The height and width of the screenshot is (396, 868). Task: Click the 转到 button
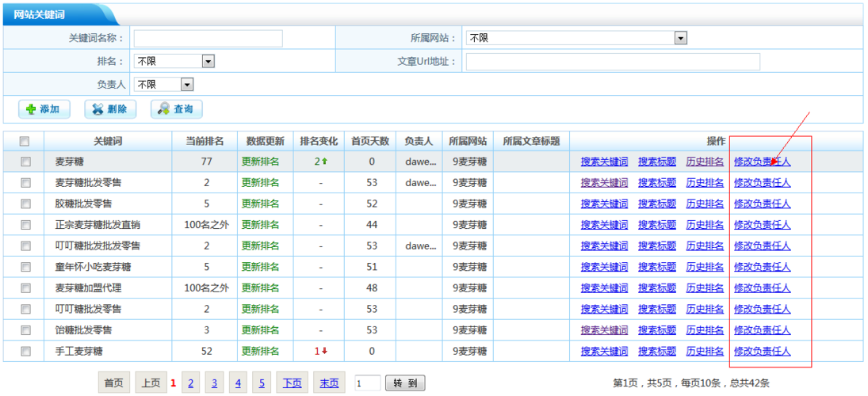[x=405, y=383]
